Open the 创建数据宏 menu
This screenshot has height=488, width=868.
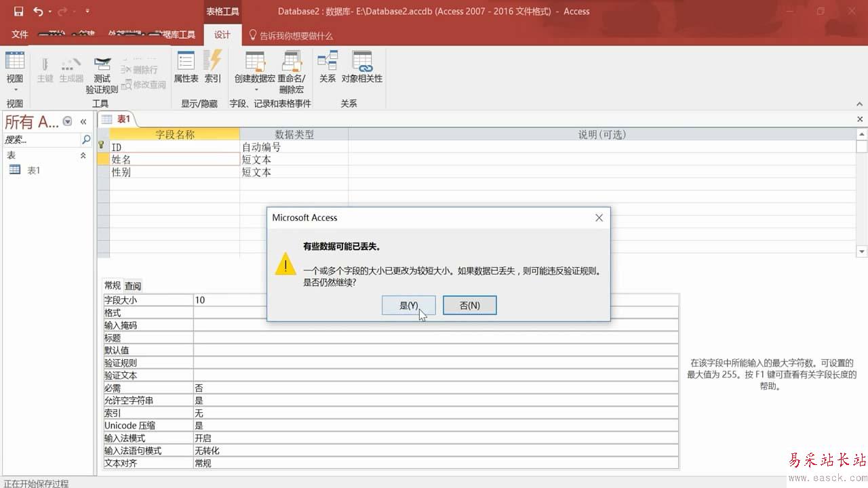click(255, 71)
